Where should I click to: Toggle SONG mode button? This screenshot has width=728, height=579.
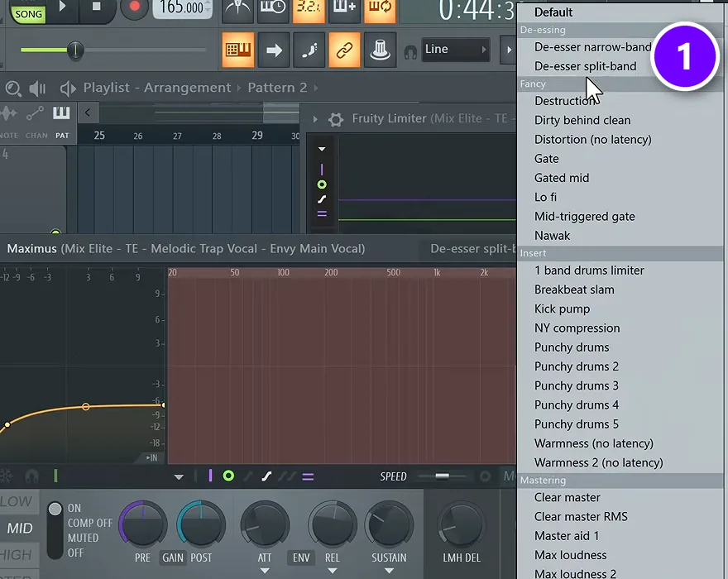click(x=28, y=13)
